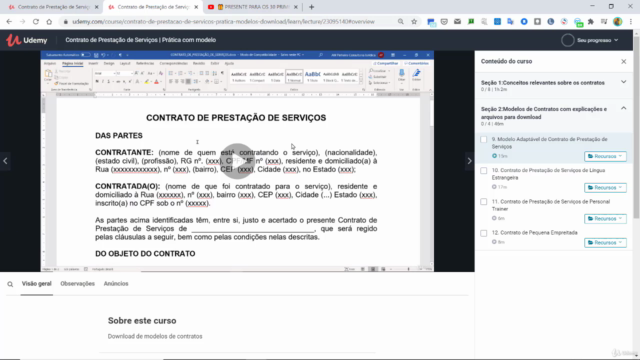Viewport: 640px width, 360px height.
Task: Click the search icon in Word title bar
Action: click(x=321, y=55)
